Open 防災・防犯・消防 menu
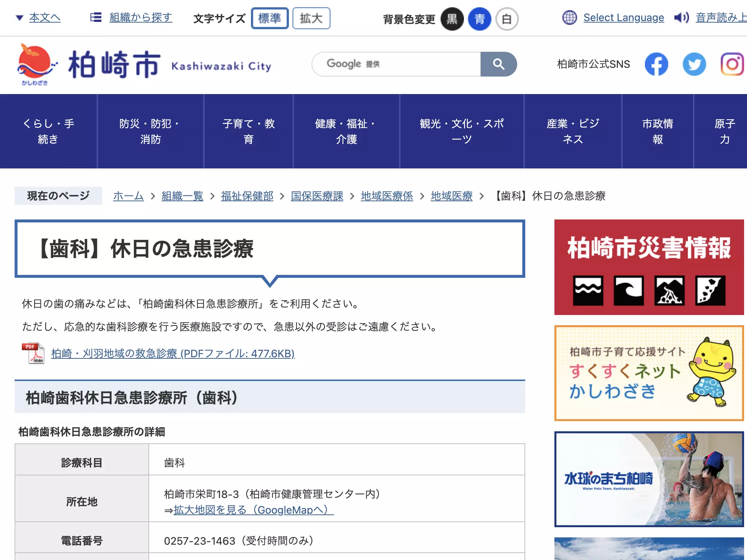 [150, 131]
